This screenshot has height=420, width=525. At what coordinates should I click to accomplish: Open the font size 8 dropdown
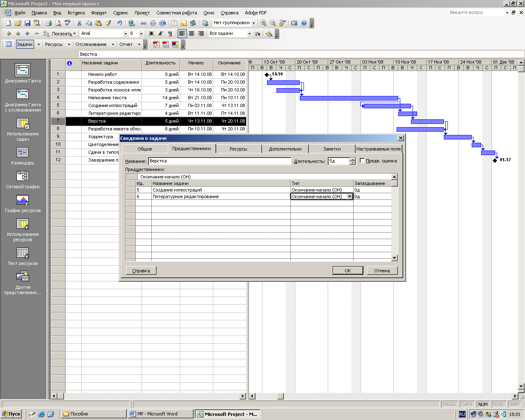[x=141, y=34]
